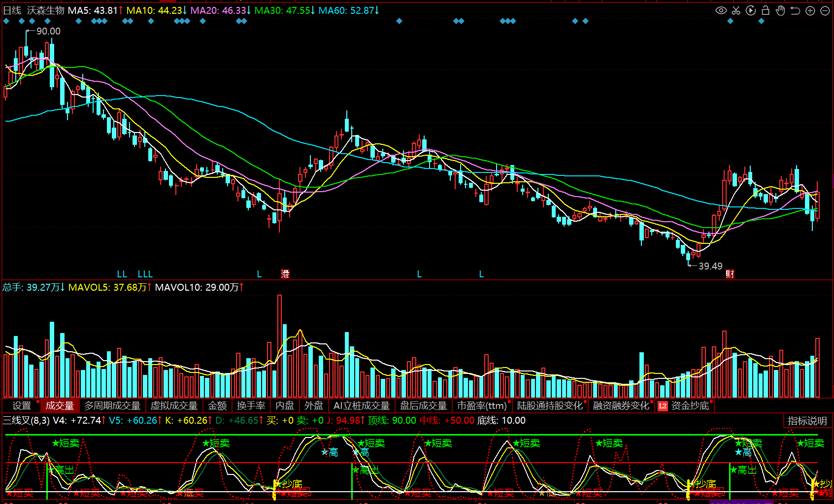The image size is (834, 504).
Task: Open the 设置 indicator settings
Action: [22, 405]
